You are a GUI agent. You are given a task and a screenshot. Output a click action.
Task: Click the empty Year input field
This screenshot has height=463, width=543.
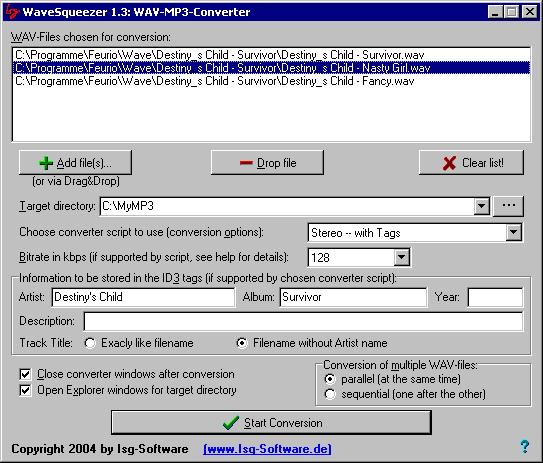(495, 297)
